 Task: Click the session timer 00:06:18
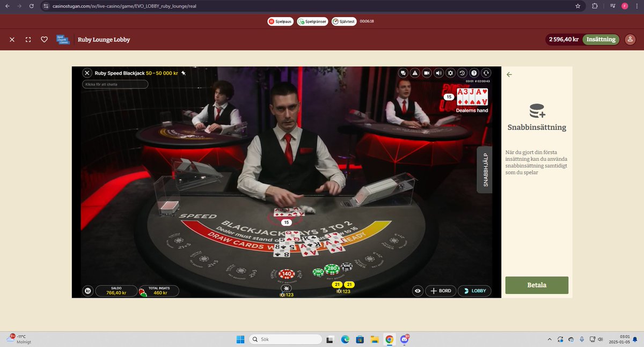pyautogui.click(x=367, y=21)
